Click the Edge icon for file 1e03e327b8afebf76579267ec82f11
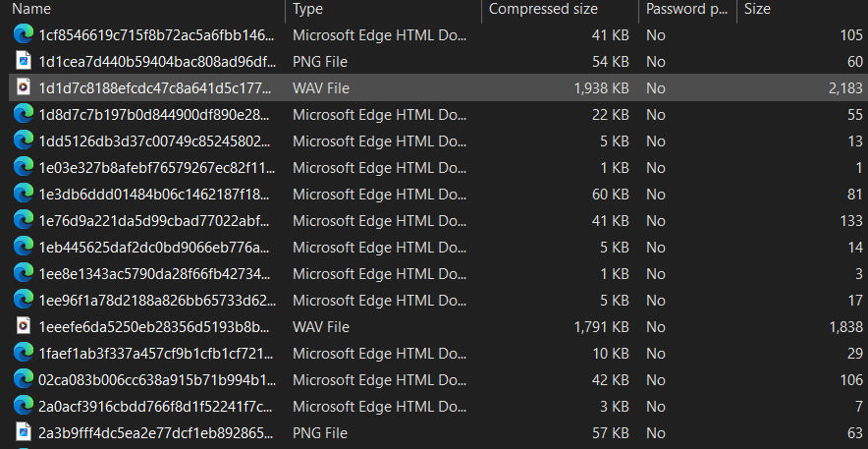Viewport: 868px width, 449px height. tap(23, 167)
